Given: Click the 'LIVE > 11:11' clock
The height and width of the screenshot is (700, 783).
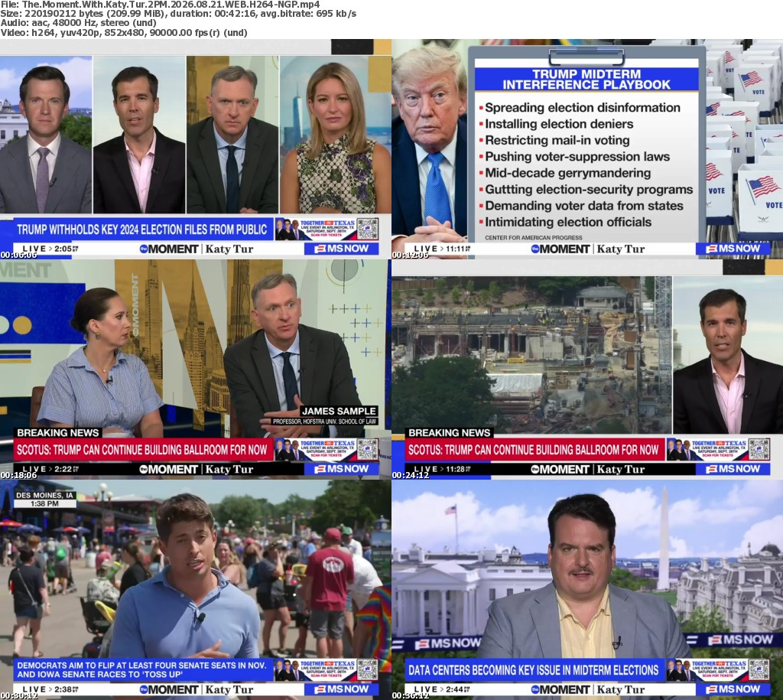Looking at the screenshot, I should tap(443, 249).
